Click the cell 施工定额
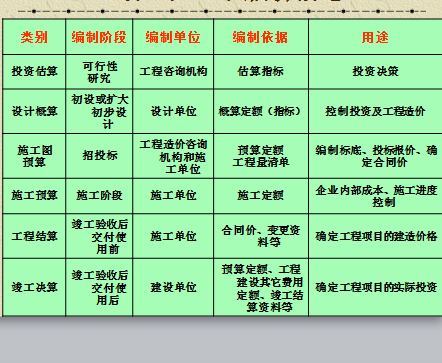 coord(261,196)
